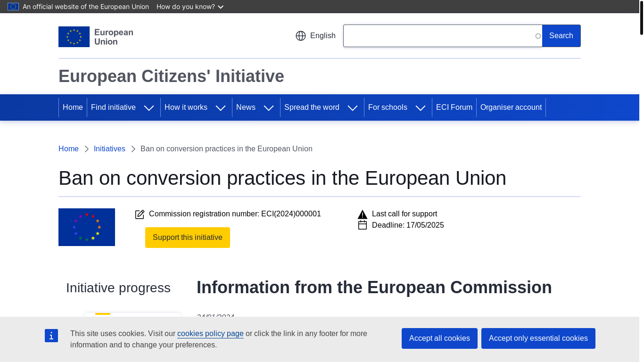Open ECI Forum in the navigation

[x=454, y=107]
